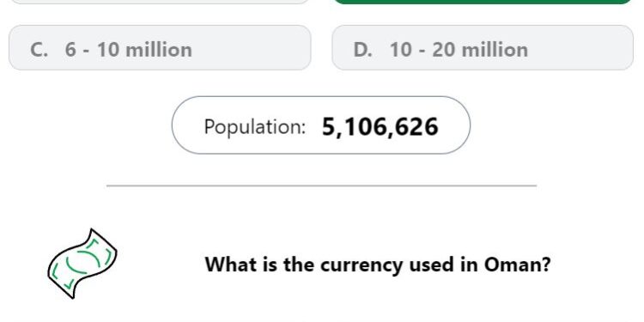Choose option D. 10 - 20 million
Image resolution: width=644 pixels, height=322 pixels.
[x=483, y=47]
